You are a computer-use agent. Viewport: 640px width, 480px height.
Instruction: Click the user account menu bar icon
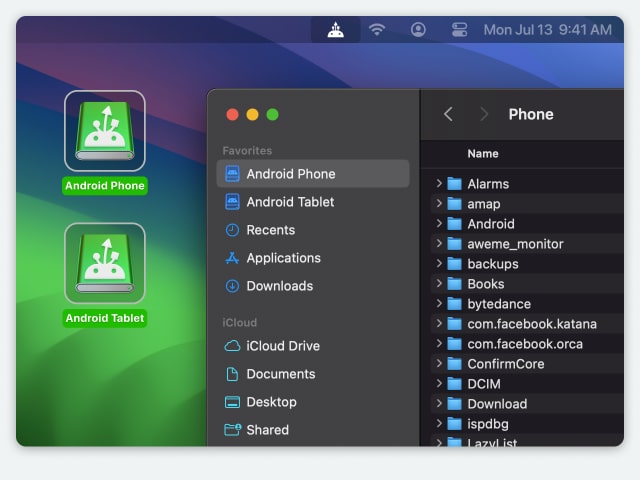click(x=418, y=30)
